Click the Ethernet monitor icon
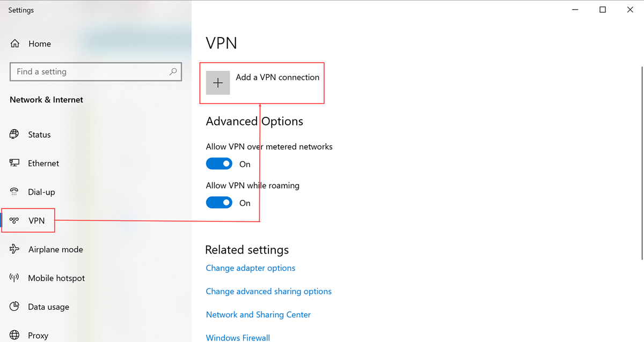Viewport: 644px width, 342px height. click(14, 163)
